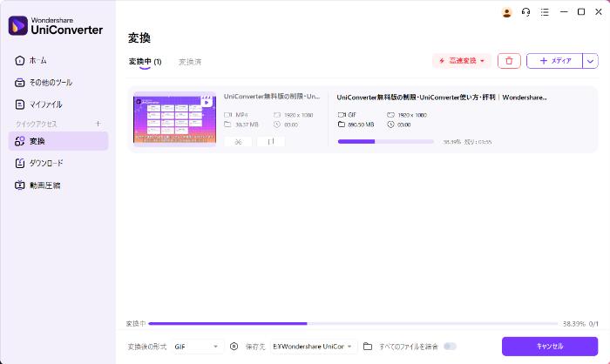
Task: Open the 保存先 path dropdown
Action: click(x=313, y=347)
